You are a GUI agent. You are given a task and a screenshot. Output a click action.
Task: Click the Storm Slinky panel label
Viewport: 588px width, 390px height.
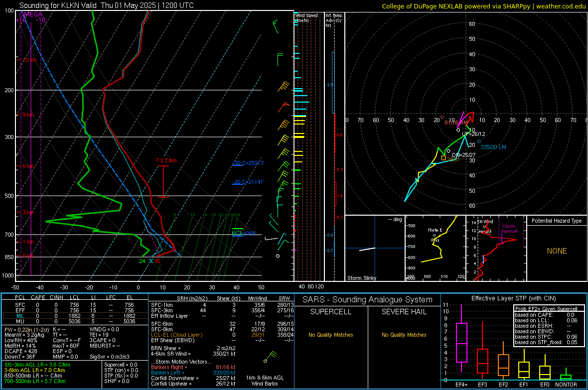click(361, 278)
